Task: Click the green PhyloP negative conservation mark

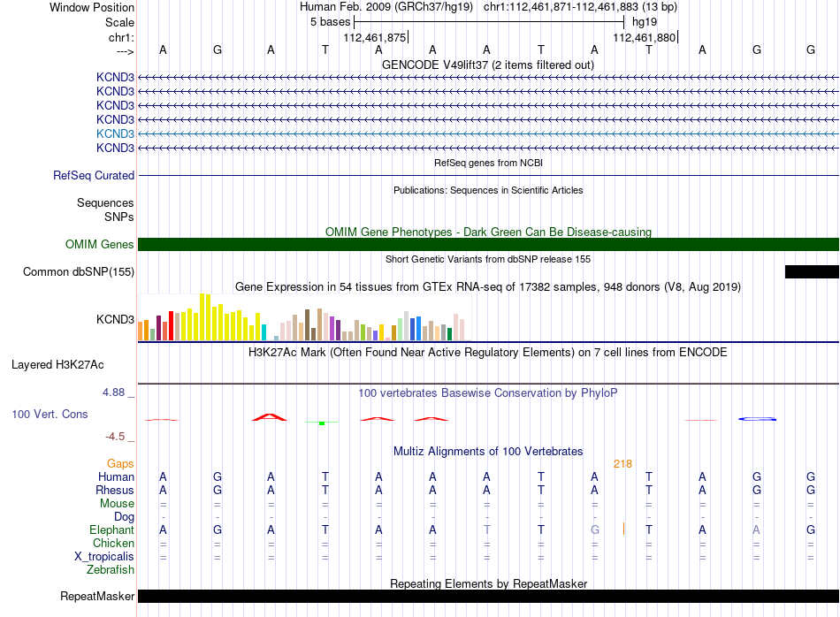Action: pyautogui.click(x=322, y=423)
